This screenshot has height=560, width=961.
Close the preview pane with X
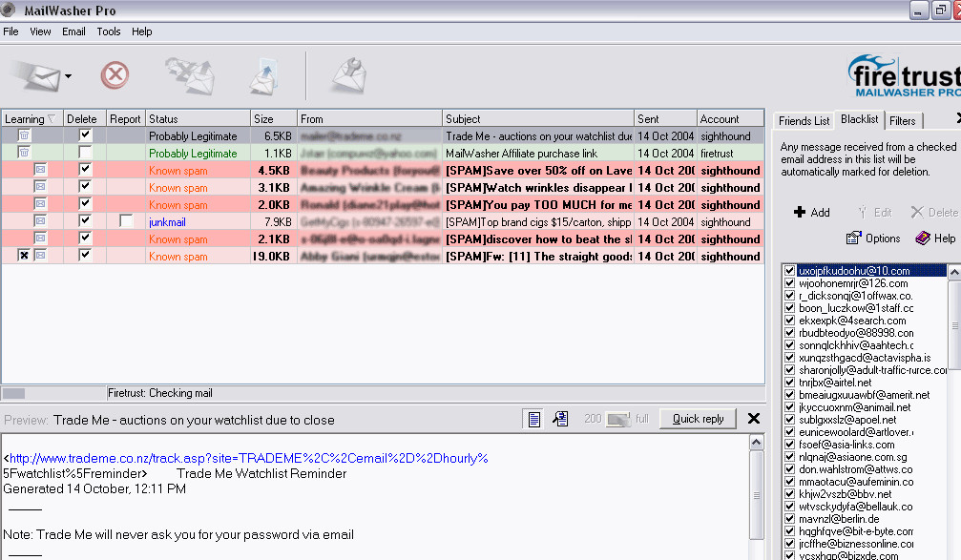(x=754, y=419)
